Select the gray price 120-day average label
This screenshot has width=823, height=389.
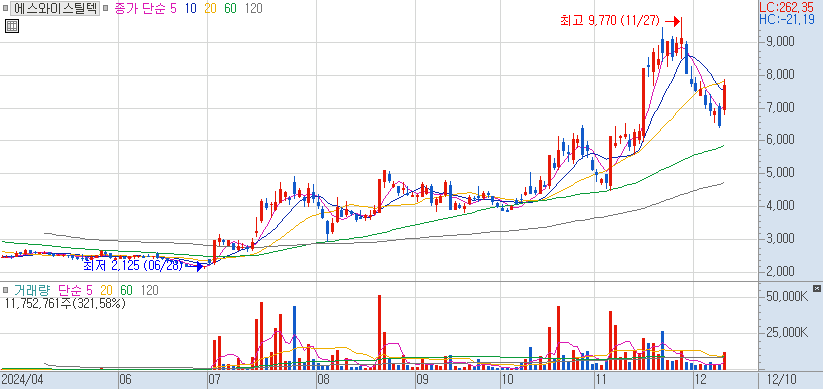(253, 8)
